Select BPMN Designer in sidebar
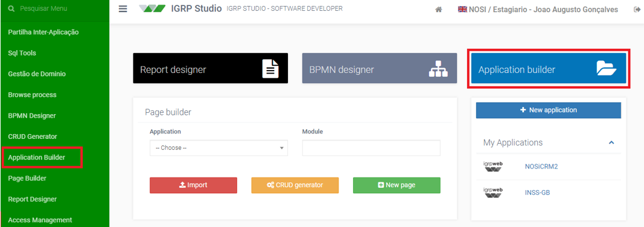Screen dimensions: 644x227 coord(32,116)
